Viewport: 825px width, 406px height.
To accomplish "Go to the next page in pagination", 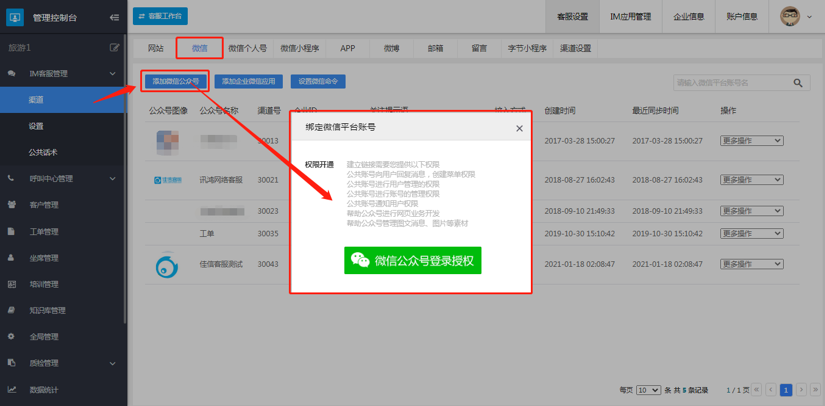I will tap(801, 390).
